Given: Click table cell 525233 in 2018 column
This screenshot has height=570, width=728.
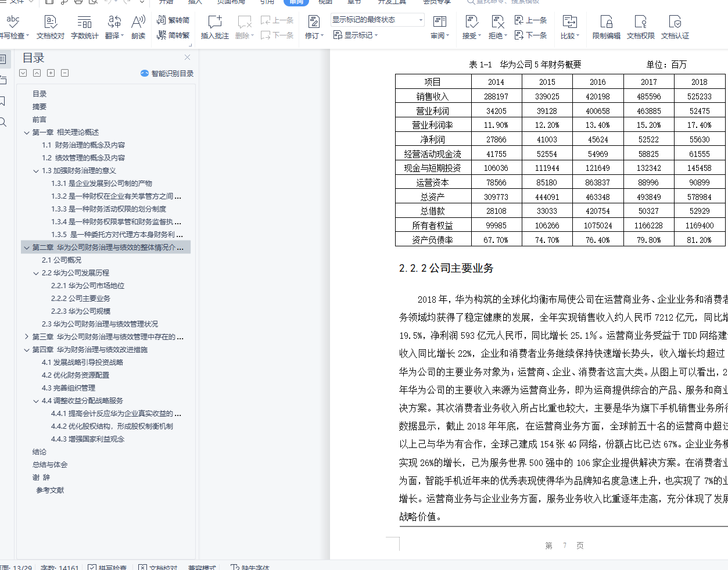Looking at the screenshot, I should point(700,96).
